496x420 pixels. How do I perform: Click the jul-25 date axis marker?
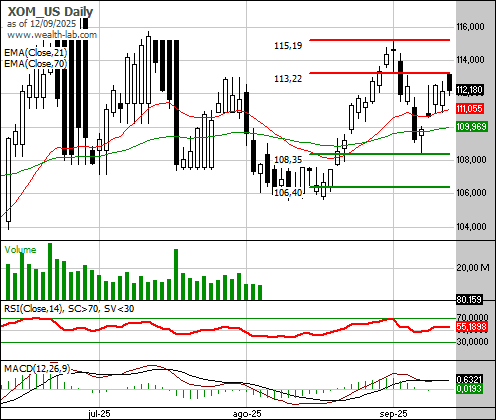pos(99,414)
